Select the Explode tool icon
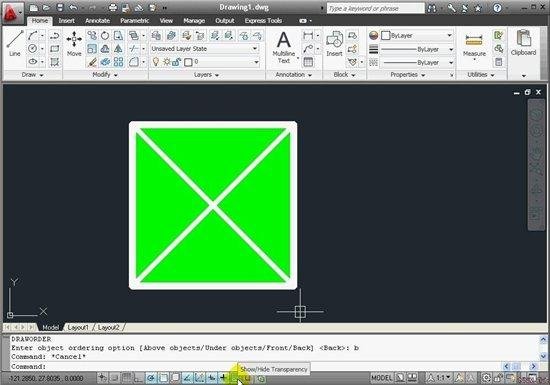Image resolution: width=550 pixels, height=385 pixels. coord(105,62)
